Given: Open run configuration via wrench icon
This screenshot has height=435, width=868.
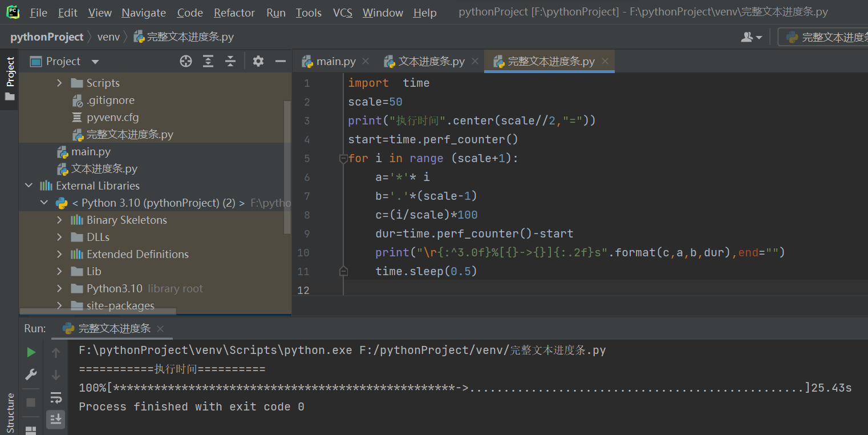Looking at the screenshot, I should tap(31, 374).
